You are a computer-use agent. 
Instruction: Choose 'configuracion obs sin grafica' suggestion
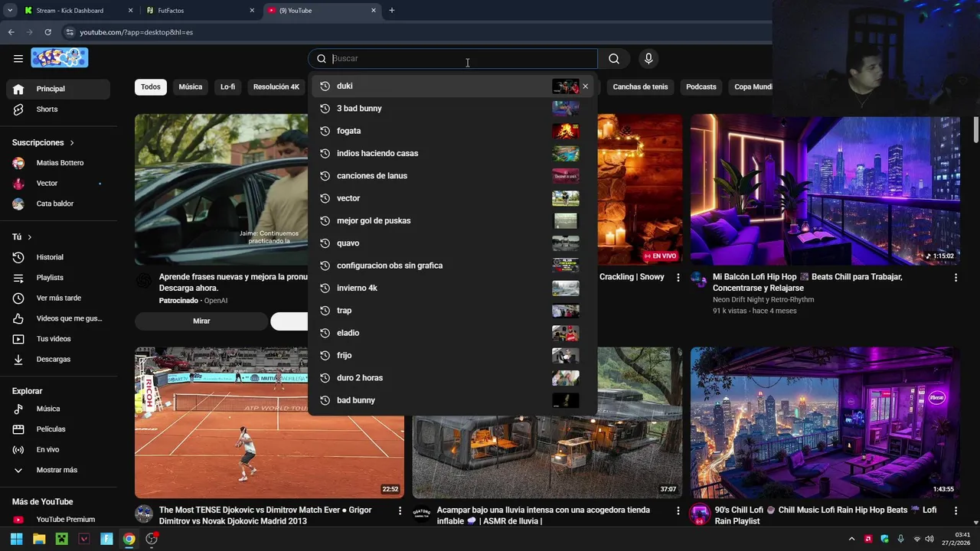pos(452,266)
